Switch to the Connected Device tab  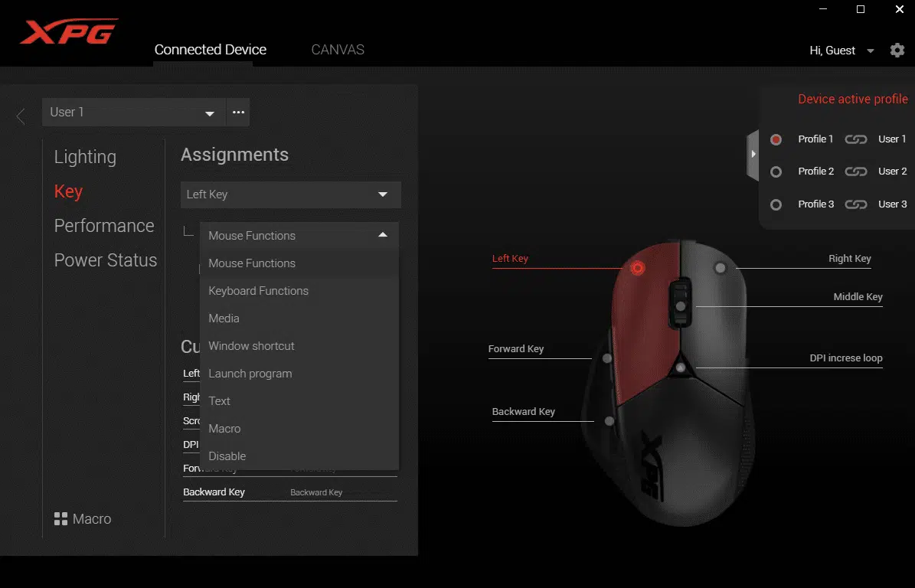(x=210, y=50)
